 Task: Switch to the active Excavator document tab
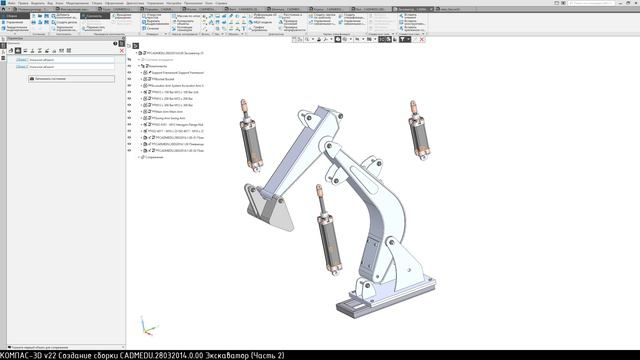pos(412,9)
